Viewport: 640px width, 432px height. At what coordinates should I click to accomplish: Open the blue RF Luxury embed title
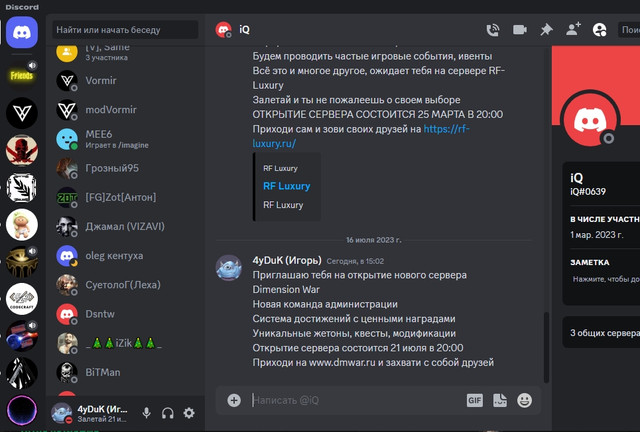pyautogui.click(x=287, y=186)
